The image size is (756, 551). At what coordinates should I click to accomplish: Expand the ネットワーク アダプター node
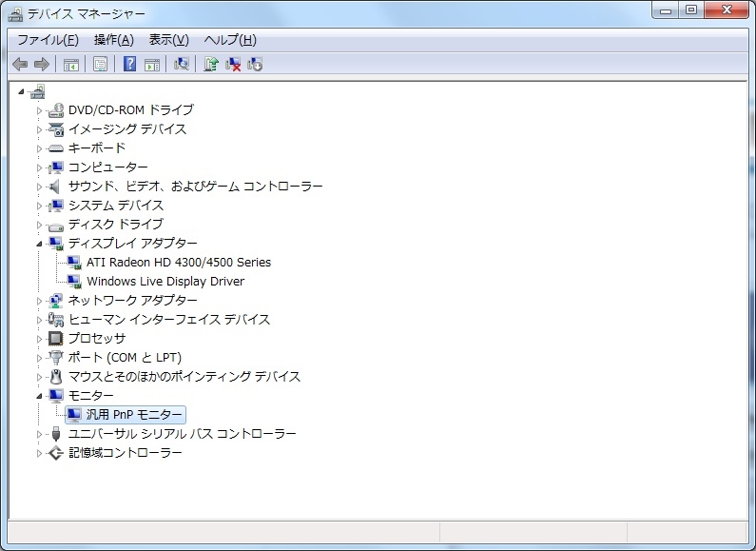tap(40, 301)
